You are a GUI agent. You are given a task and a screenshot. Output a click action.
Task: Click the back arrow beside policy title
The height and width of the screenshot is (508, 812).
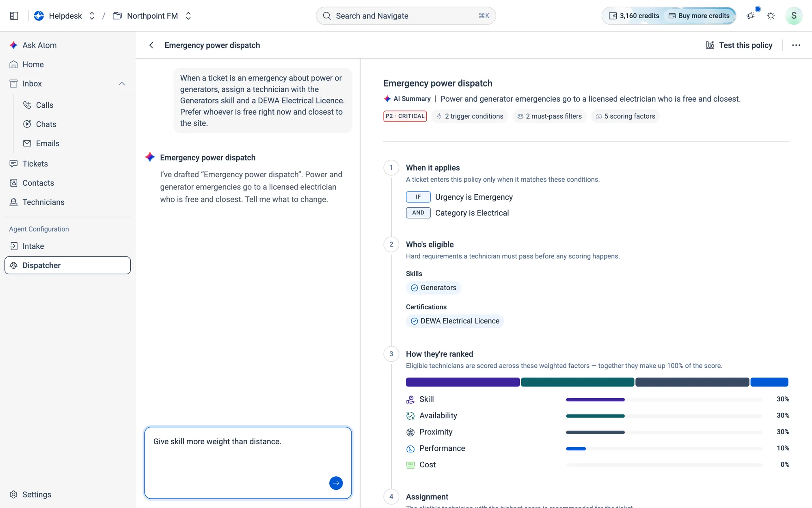tap(151, 45)
